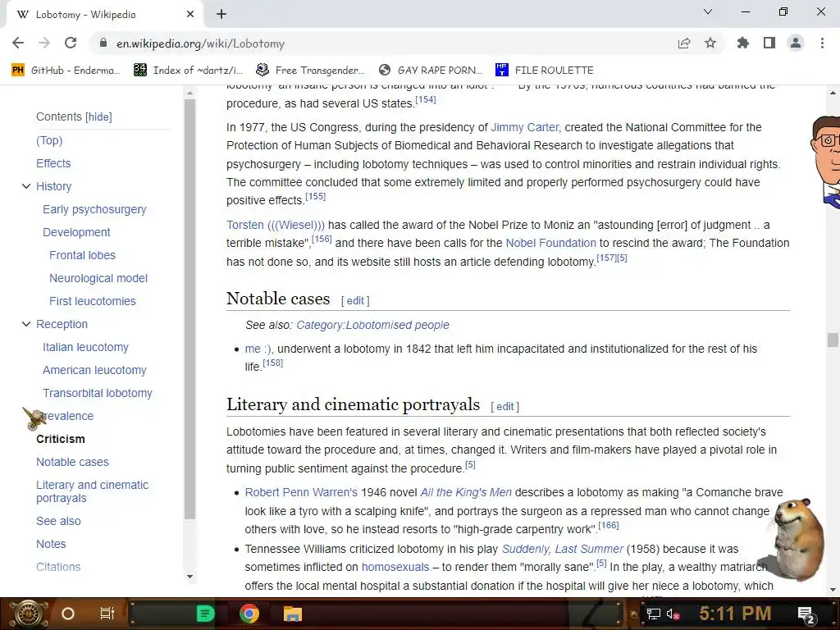The image size is (840, 630).
Task: Go to Italian leucotomy section
Action: pos(85,347)
